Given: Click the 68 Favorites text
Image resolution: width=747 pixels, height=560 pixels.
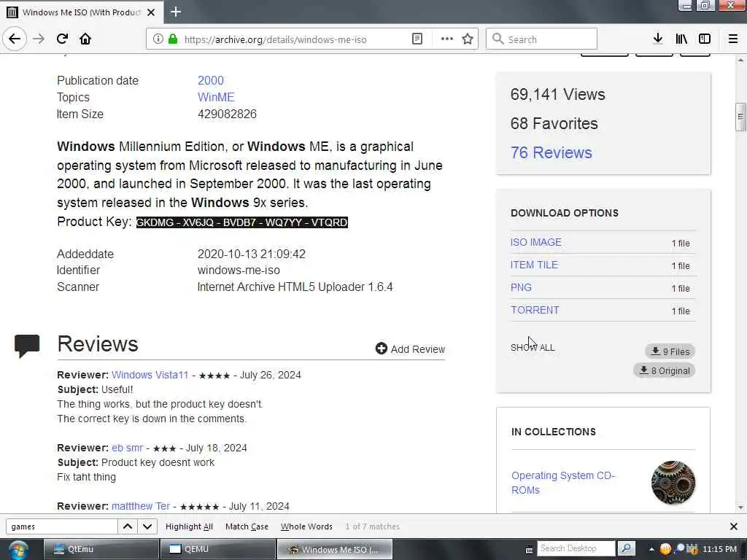Looking at the screenshot, I should point(554,123).
